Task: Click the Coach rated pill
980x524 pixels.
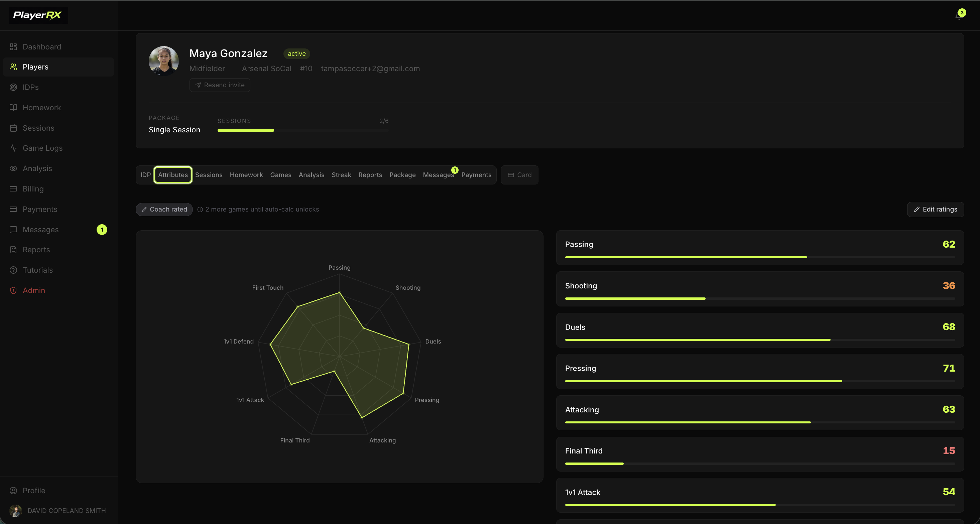Action: [164, 210]
